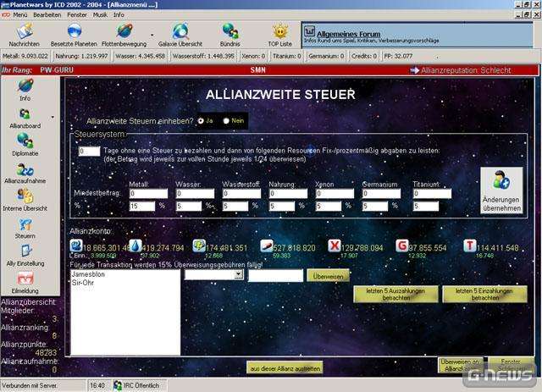
Task: Expand dropdown arrow beside Flottenbewegung
Action: (x=152, y=35)
